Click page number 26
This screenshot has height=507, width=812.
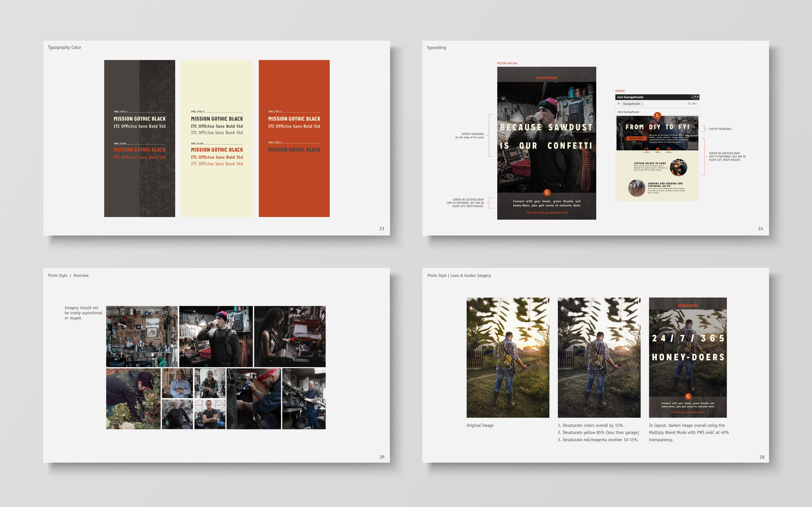click(x=382, y=457)
